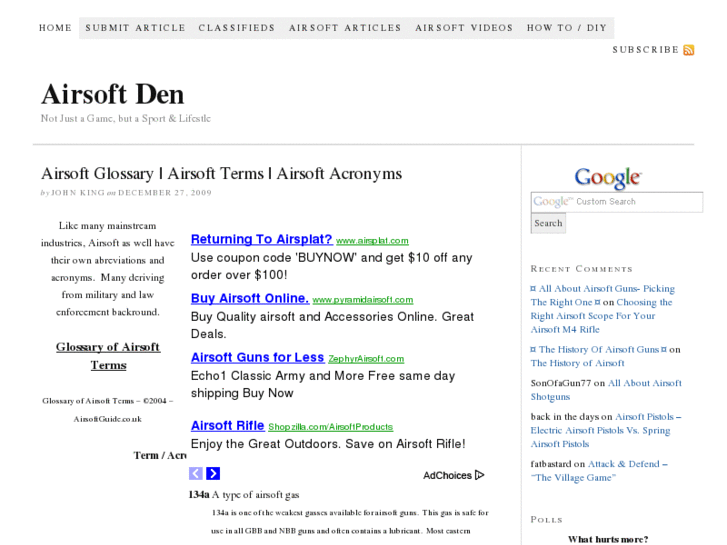Click the AdChoices triangle icon
The image size is (727, 545).
tap(480, 475)
